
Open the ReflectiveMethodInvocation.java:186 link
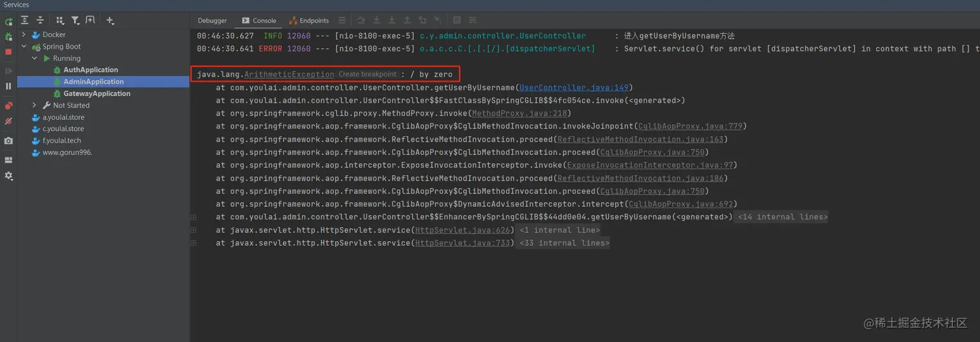pyautogui.click(x=640, y=178)
